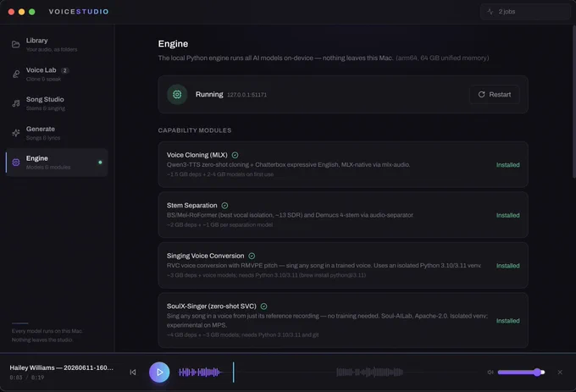This screenshot has height=392, width=576.
Task: Click the Stem Separation module title
Action: click(191, 206)
